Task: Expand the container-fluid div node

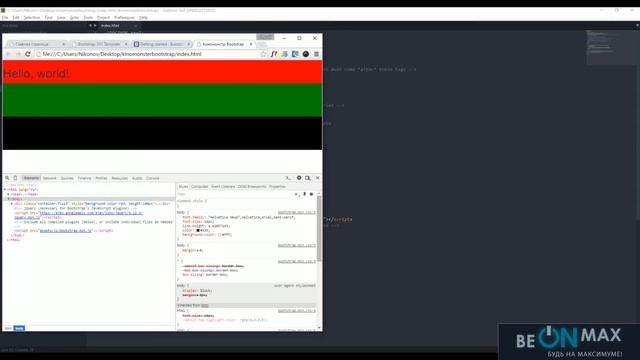Action: click(12, 203)
